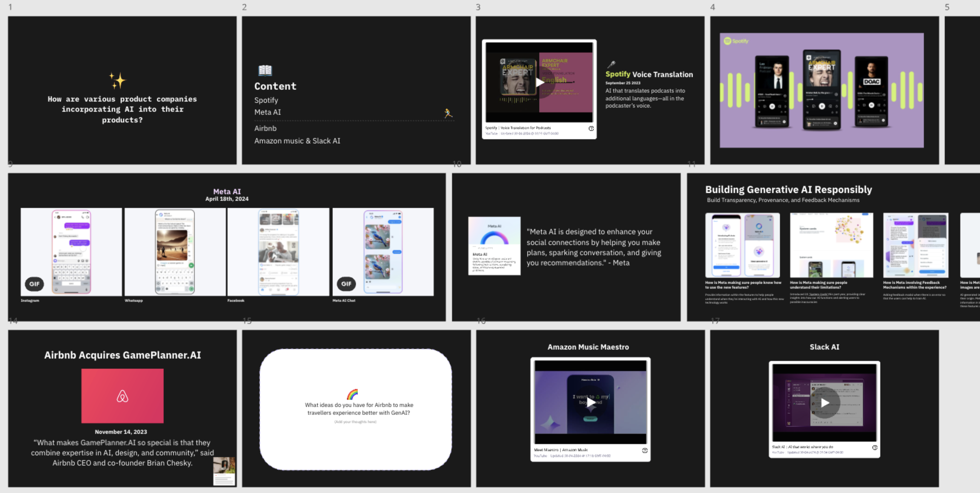Image resolution: width=980 pixels, height=493 pixels.
Task: Click info icon on Spotify video card
Action: [x=591, y=129]
